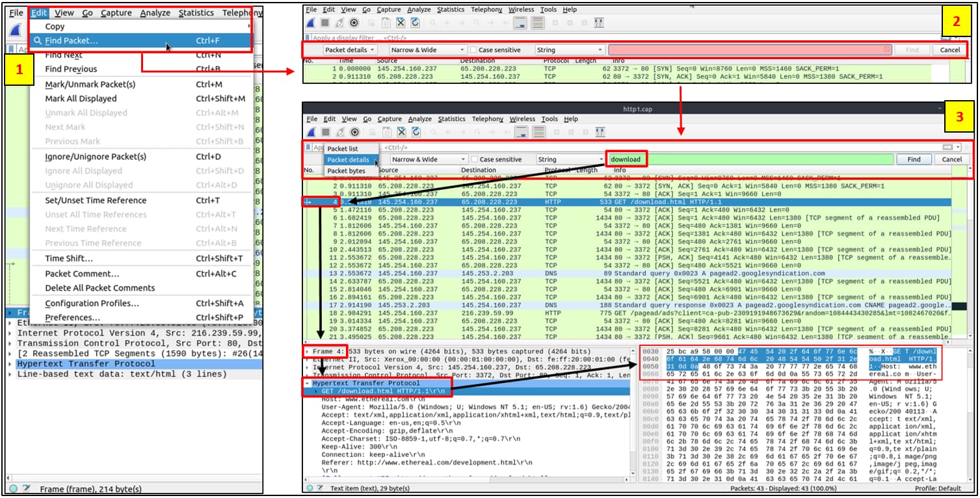This screenshot has height=498, width=980.
Task: Toggle colorize packet list icon in window 2
Action: click(x=537, y=23)
